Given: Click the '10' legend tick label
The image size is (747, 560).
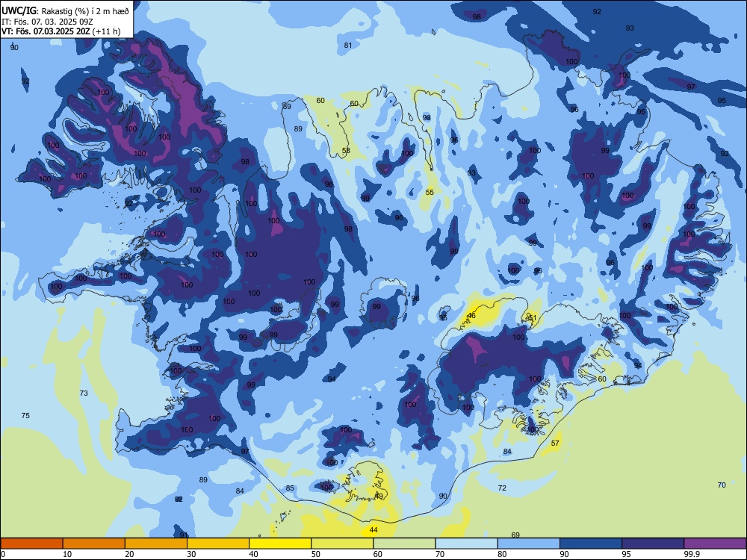Looking at the screenshot, I should click(68, 554).
